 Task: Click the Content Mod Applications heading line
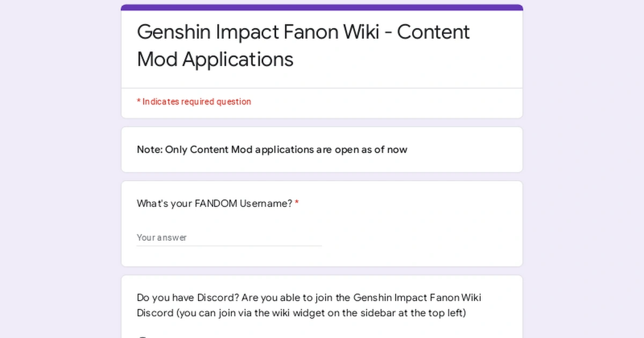(x=215, y=60)
